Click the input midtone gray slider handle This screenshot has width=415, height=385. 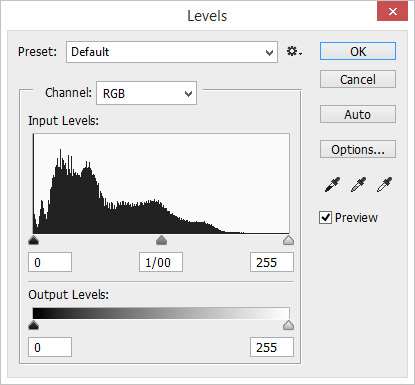tap(161, 240)
